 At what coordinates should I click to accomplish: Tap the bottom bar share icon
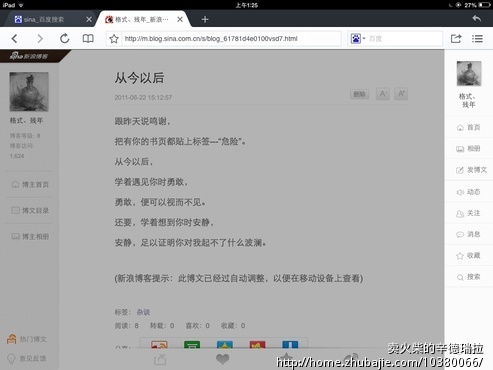tap(160, 359)
